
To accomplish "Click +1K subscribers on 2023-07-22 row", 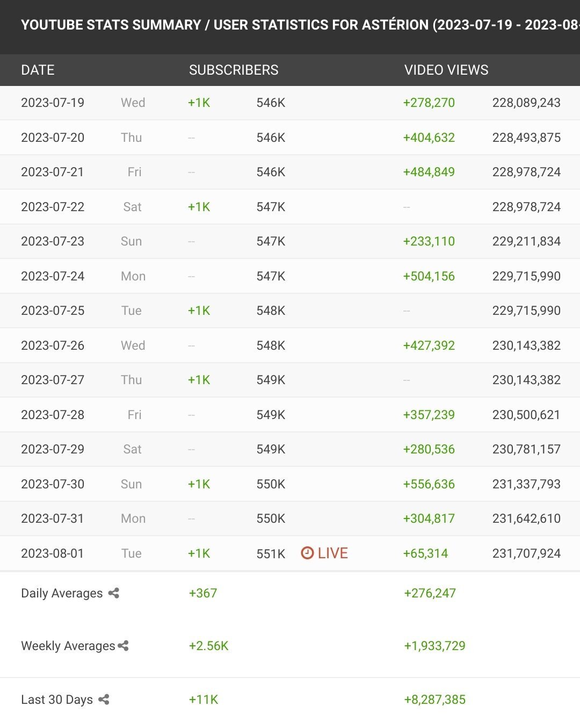I will tap(199, 207).
